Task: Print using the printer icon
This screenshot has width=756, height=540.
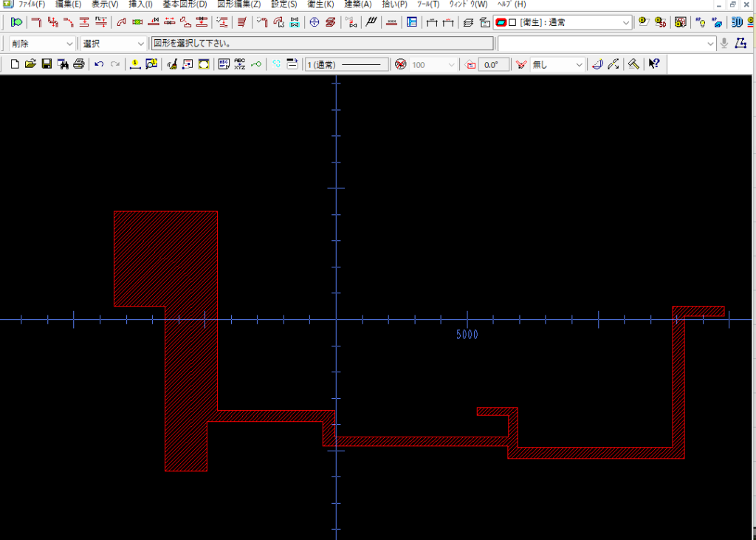Action: [78, 65]
